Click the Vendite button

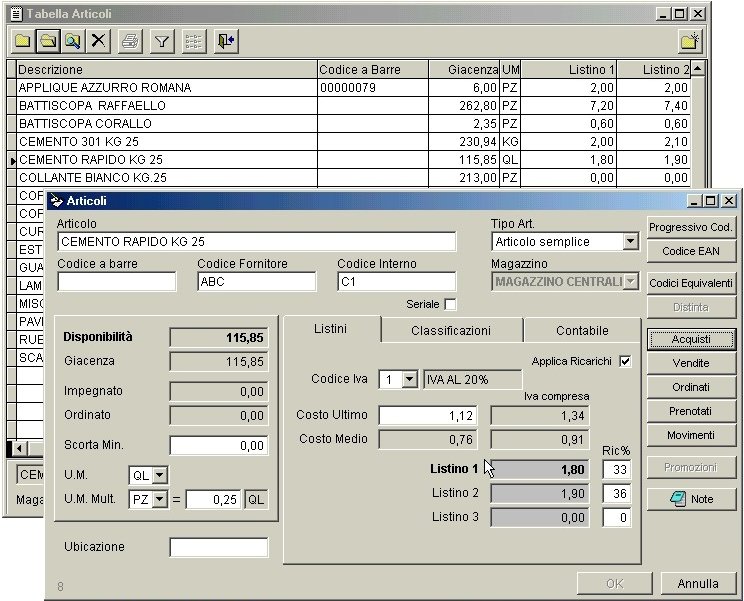tap(691, 363)
